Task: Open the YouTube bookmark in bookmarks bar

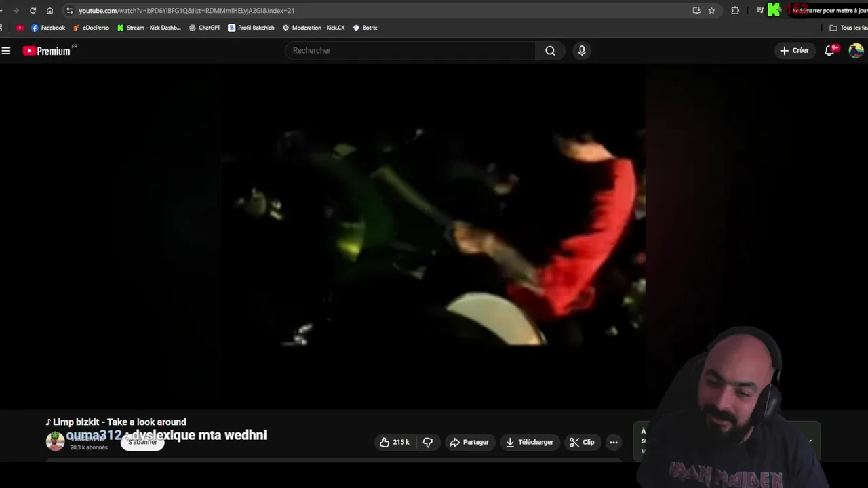Action: 20,28
